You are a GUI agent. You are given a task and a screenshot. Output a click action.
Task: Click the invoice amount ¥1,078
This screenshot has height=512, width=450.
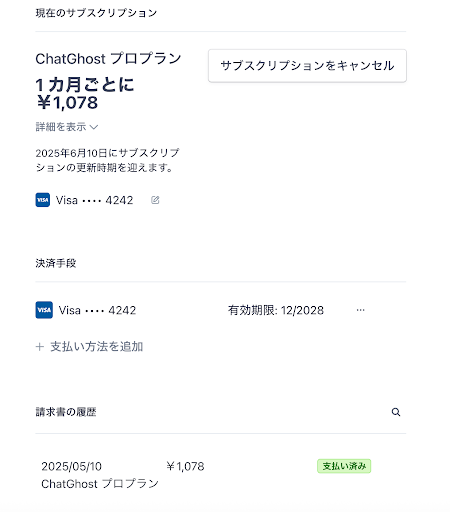[x=185, y=466]
